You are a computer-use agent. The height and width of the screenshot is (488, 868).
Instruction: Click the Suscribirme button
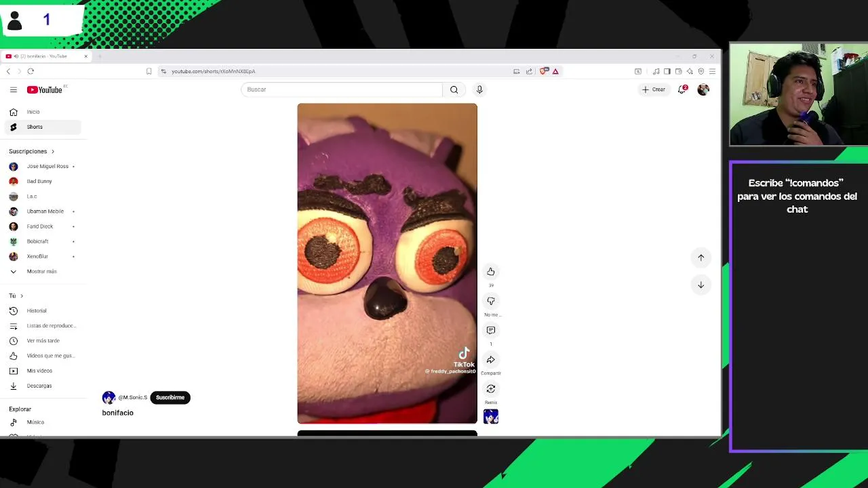170,397
